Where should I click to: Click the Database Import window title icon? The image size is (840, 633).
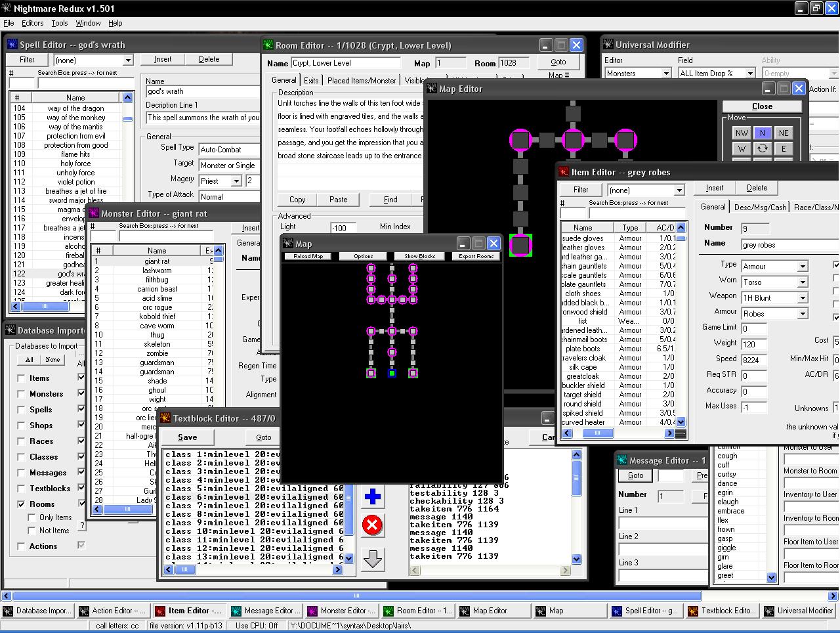[10, 330]
